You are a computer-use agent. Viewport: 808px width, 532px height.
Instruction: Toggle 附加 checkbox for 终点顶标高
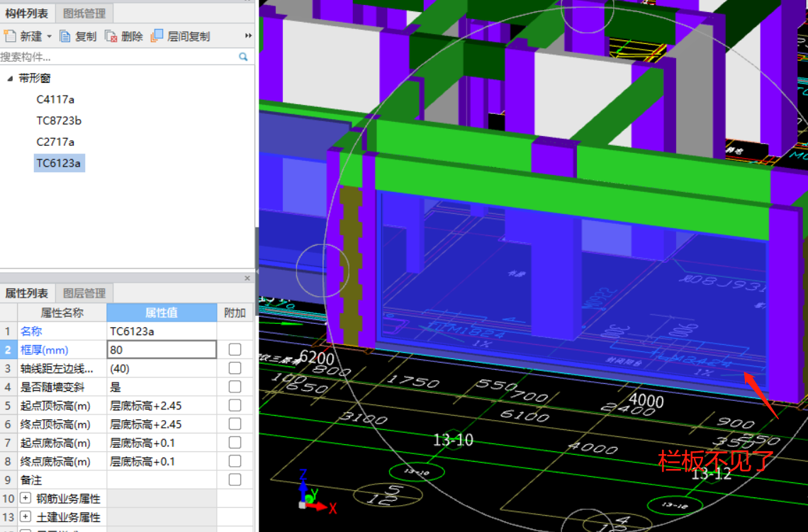[235, 424]
